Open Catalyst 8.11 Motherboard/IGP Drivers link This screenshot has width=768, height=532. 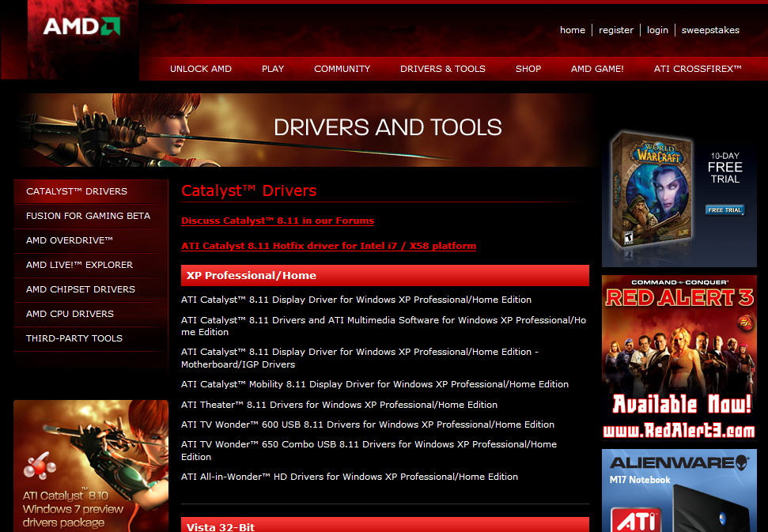coord(360,358)
